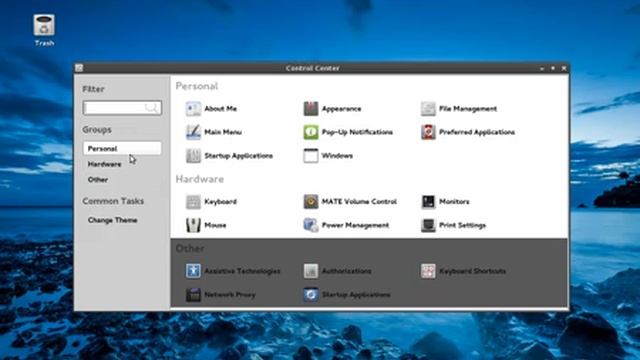Image resolution: width=640 pixels, height=360 pixels.
Task: Open the Keyboard settings icon
Action: pyautogui.click(x=193, y=202)
